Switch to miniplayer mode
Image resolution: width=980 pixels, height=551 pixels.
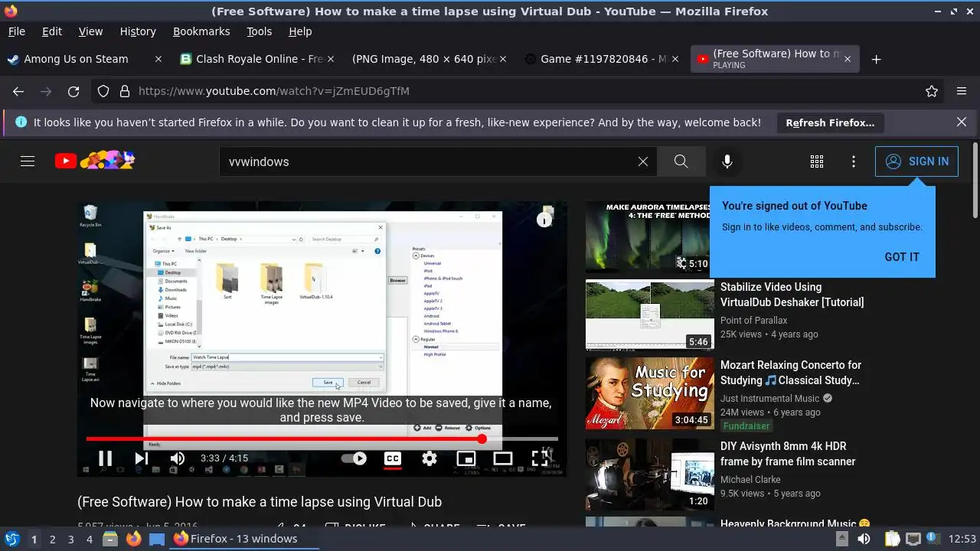pyautogui.click(x=466, y=458)
